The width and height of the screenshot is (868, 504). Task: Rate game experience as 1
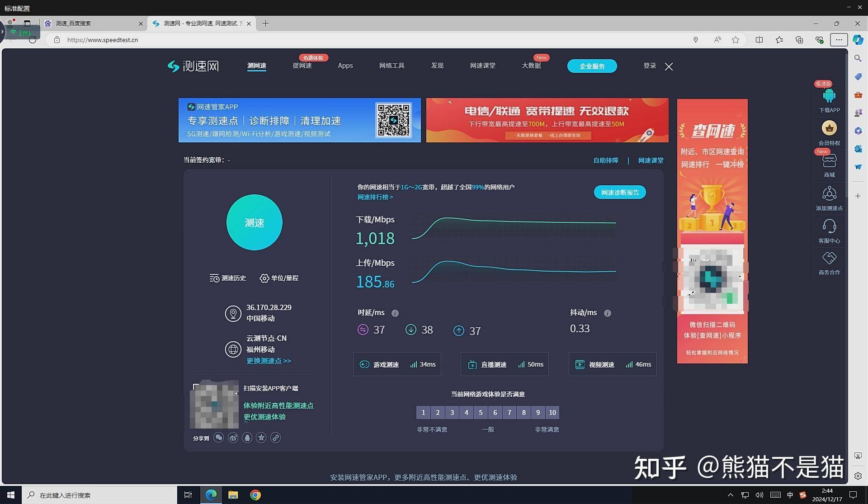pos(423,412)
